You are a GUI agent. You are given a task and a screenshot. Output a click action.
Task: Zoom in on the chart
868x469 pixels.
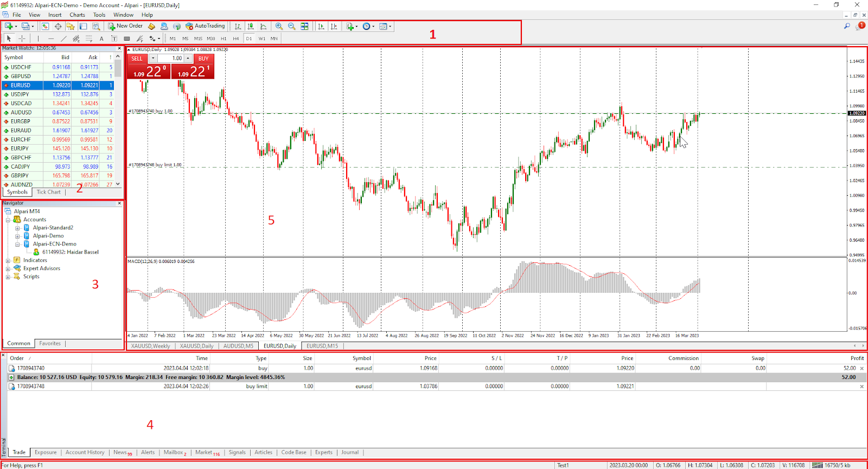[x=279, y=26]
